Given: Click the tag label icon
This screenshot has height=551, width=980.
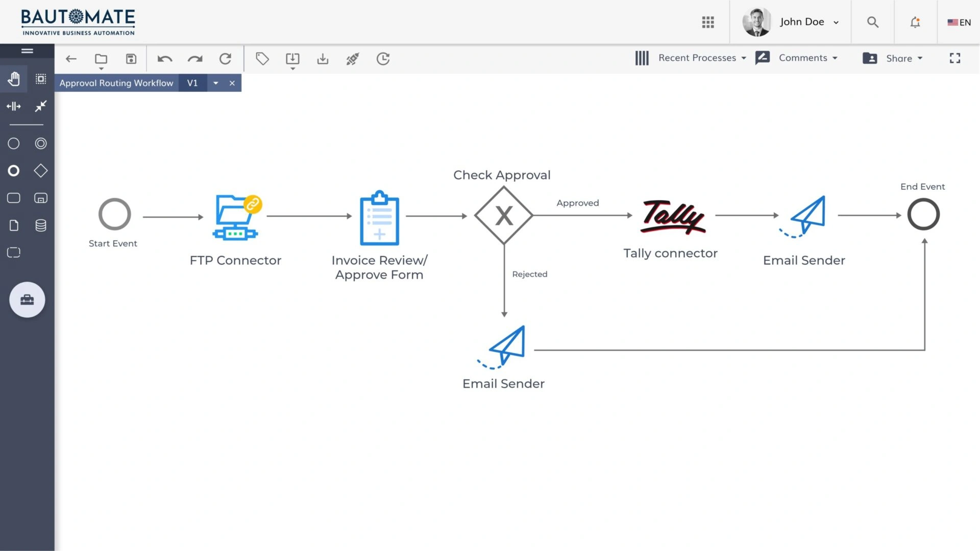Looking at the screenshot, I should [262, 59].
